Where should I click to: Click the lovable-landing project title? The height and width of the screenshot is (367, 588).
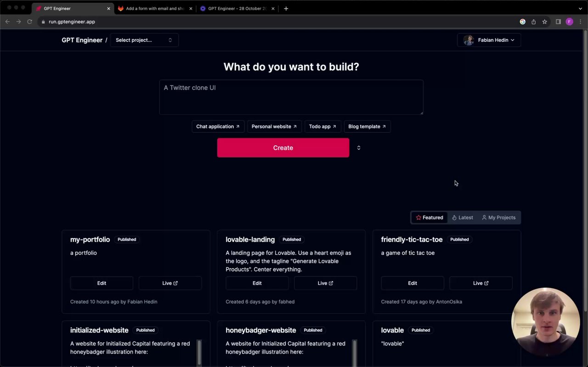pos(250,239)
